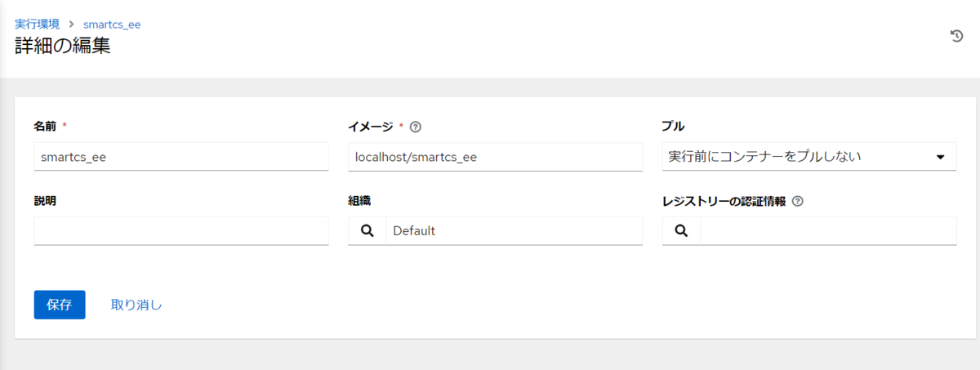Focus the イメージ field localhost/smartcs_ee
This screenshot has width=980, height=370.
click(x=495, y=157)
